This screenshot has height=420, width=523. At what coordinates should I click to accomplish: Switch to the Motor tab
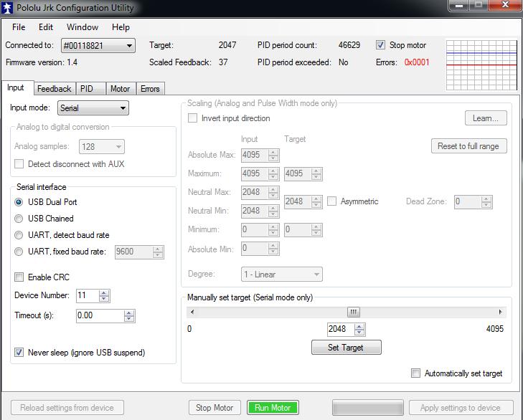(120, 89)
